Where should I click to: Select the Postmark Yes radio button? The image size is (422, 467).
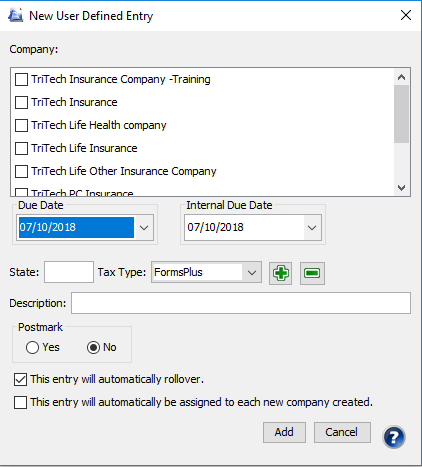(x=32, y=347)
